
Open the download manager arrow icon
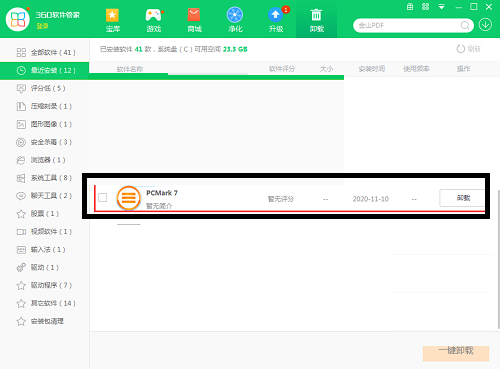[x=485, y=25]
